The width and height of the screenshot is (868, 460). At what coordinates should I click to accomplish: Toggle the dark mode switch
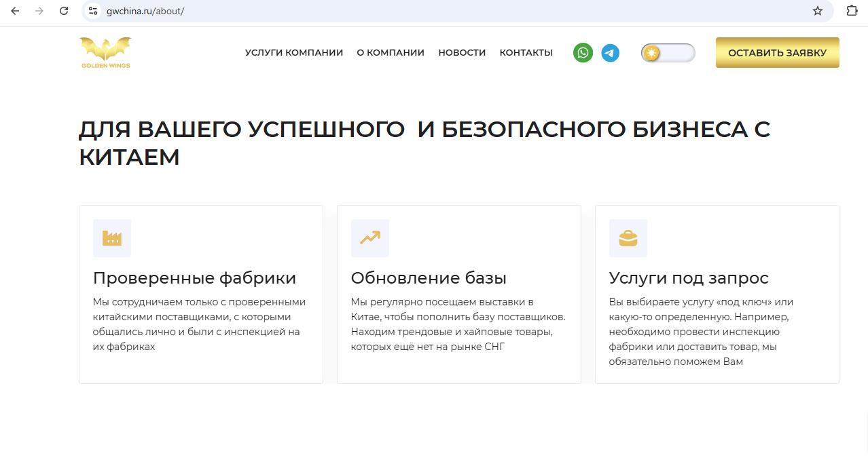[x=668, y=52]
